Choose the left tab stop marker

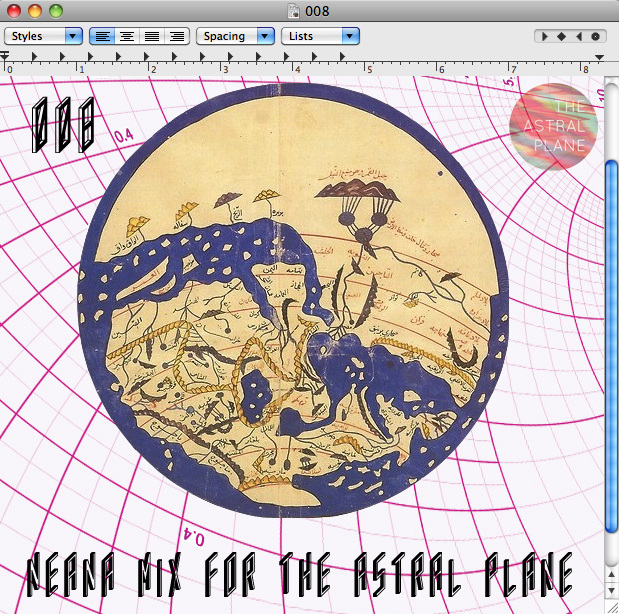click(x=545, y=36)
